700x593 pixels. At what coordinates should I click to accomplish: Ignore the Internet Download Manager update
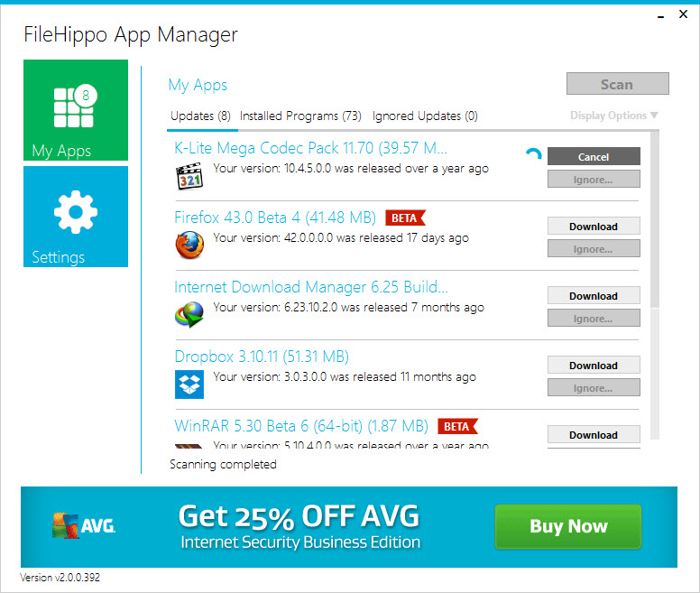point(594,319)
